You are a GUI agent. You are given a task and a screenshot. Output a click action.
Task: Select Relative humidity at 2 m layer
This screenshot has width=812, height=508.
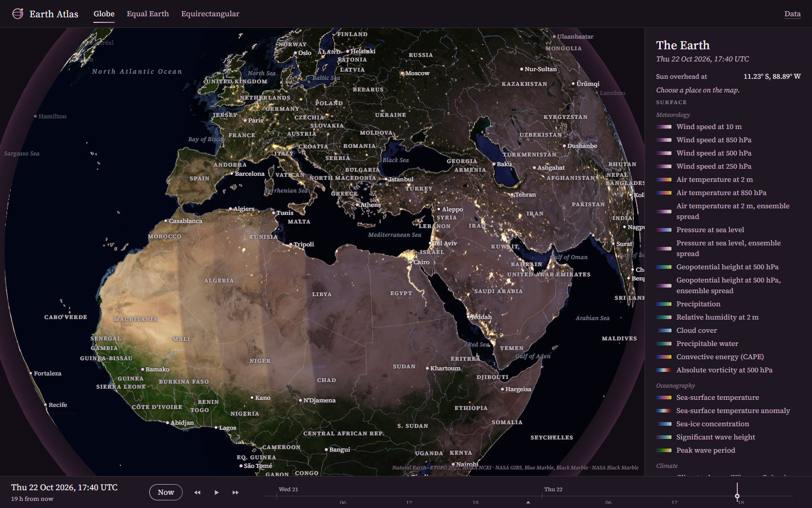[x=728, y=317]
